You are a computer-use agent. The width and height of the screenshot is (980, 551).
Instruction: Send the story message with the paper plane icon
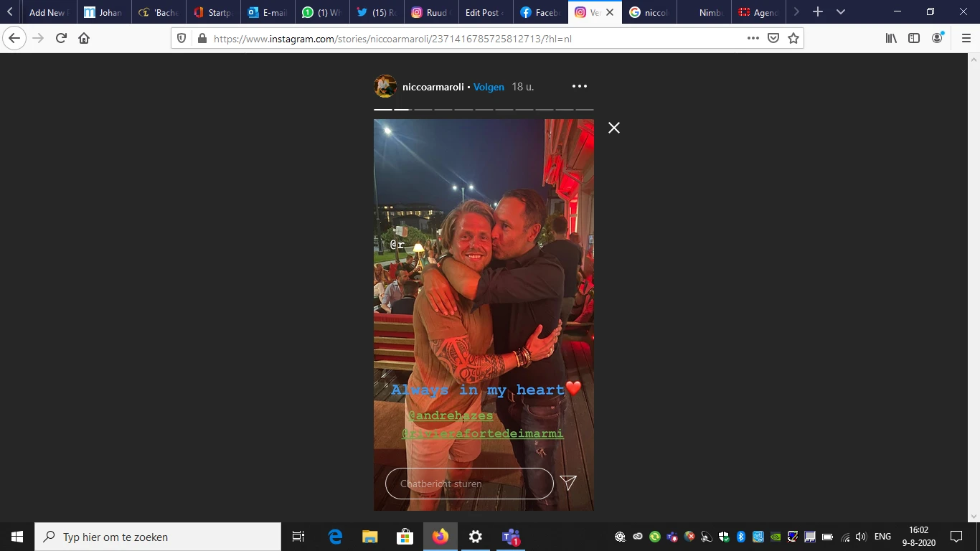pyautogui.click(x=568, y=483)
